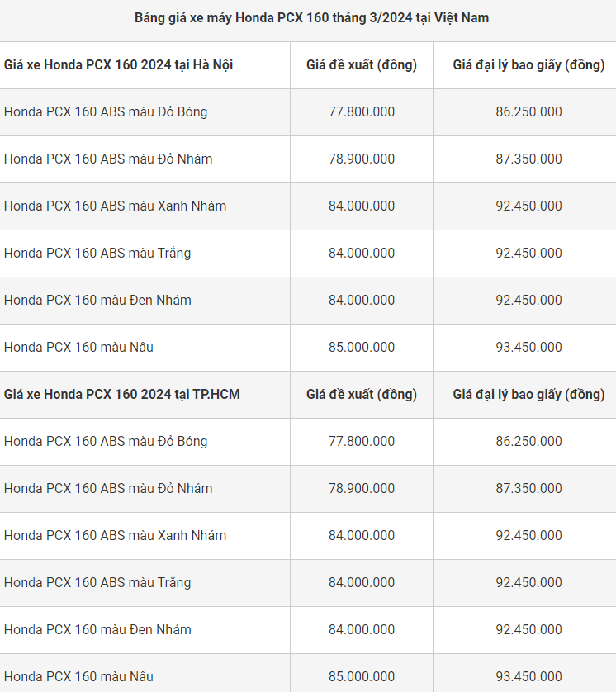Select the Hà Nội 'ABS màu Đỏ Nhám' row name
This screenshot has width=616, height=692.
[108, 159]
